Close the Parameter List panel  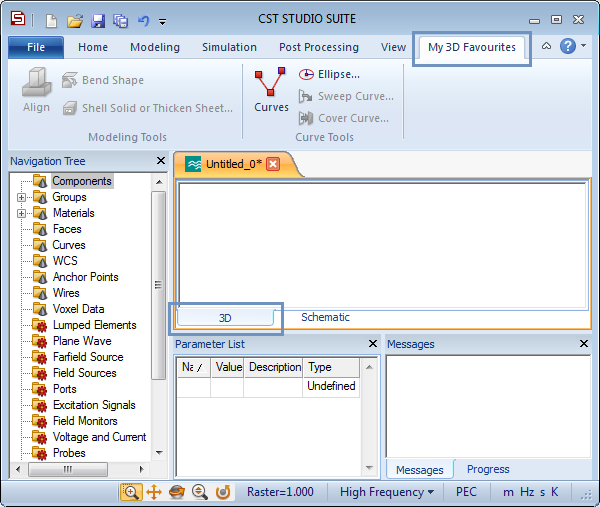[x=373, y=344]
